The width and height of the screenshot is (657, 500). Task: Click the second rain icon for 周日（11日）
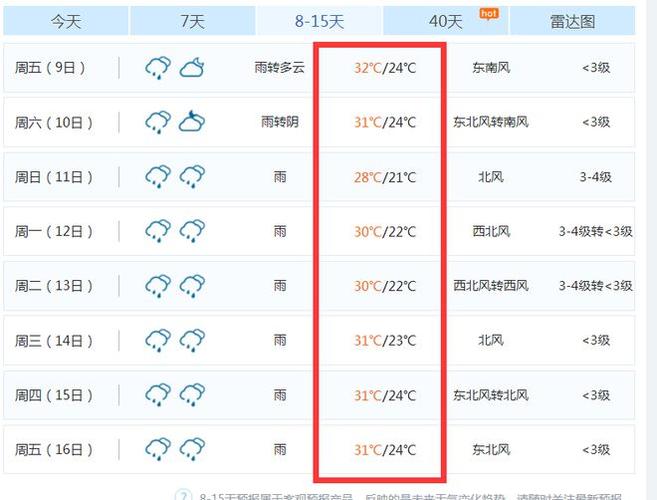tap(192, 176)
